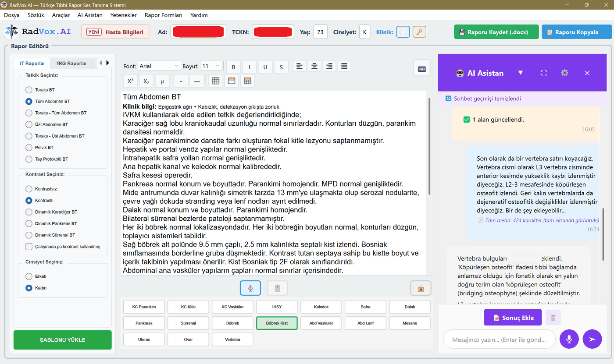Click the AI message input field
The image size is (614, 364).
(499, 339)
